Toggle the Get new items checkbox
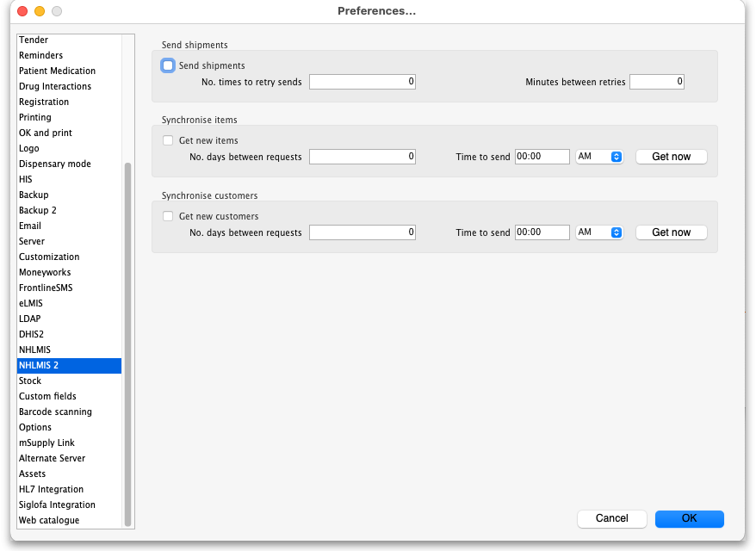Screen dimensions: 756x551 pyautogui.click(x=169, y=140)
